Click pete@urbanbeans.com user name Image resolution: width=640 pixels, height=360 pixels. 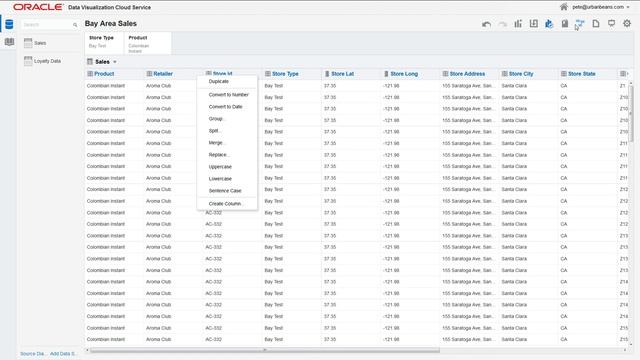(598, 7)
